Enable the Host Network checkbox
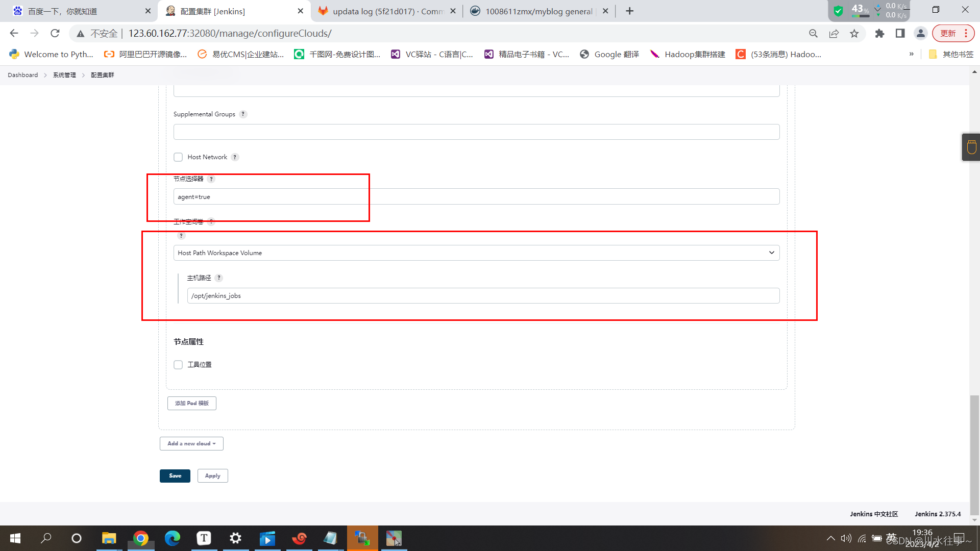 [x=178, y=157]
